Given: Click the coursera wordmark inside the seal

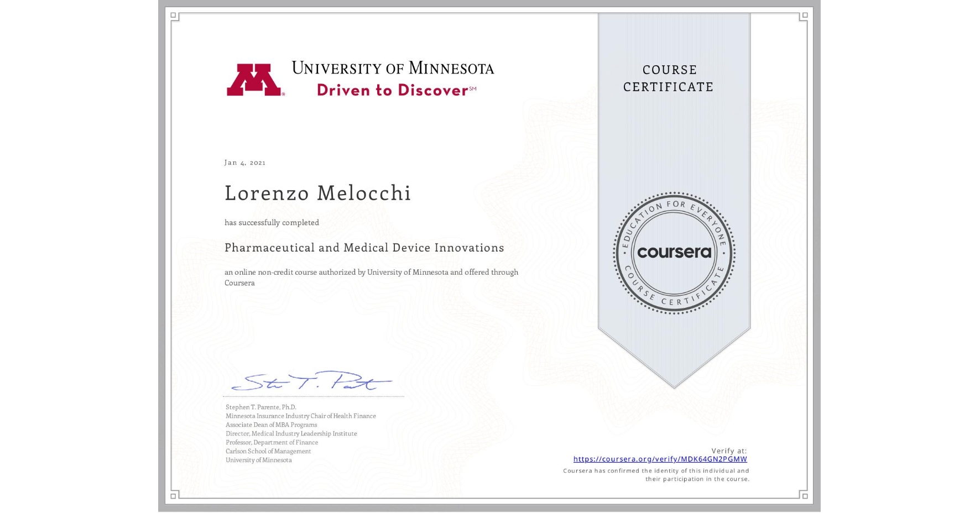Looking at the screenshot, I should click(674, 252).
